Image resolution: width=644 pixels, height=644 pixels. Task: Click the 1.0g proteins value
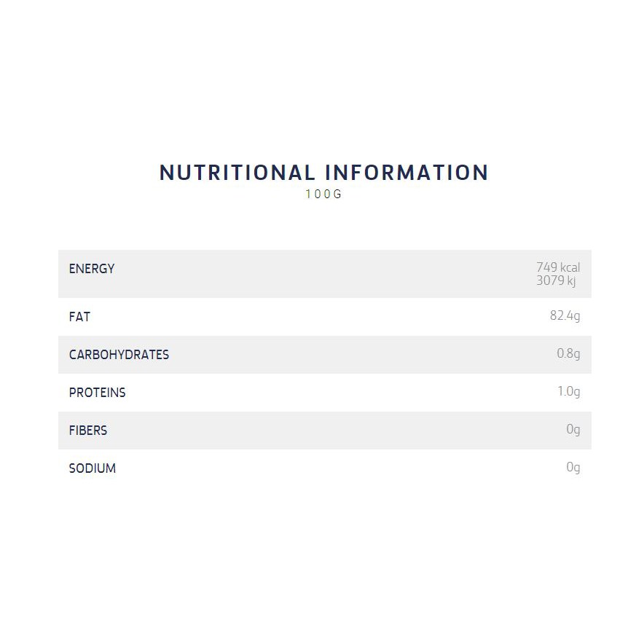[569, 391]
